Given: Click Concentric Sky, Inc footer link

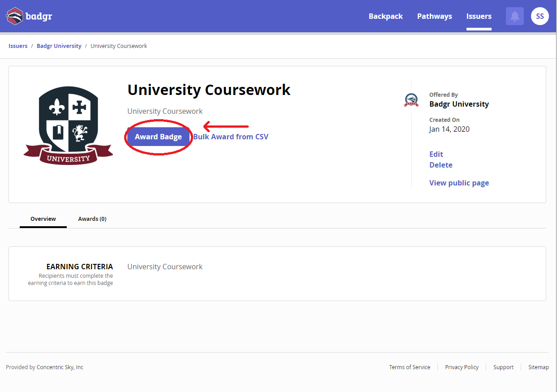Looking at the screenshot, I should tap(60, 367).
